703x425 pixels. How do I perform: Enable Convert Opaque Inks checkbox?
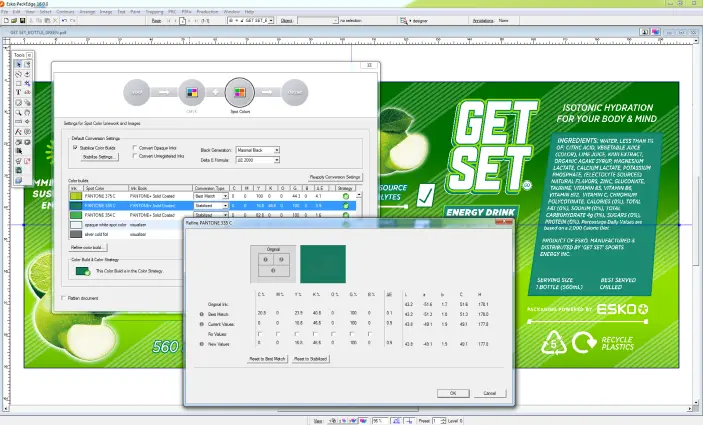pos(135,147)
